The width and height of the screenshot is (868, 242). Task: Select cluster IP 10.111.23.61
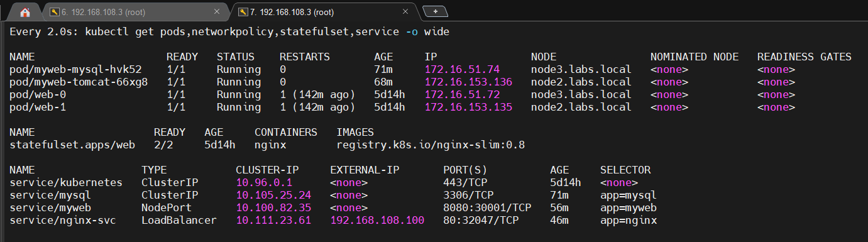[x=273, y=220]
